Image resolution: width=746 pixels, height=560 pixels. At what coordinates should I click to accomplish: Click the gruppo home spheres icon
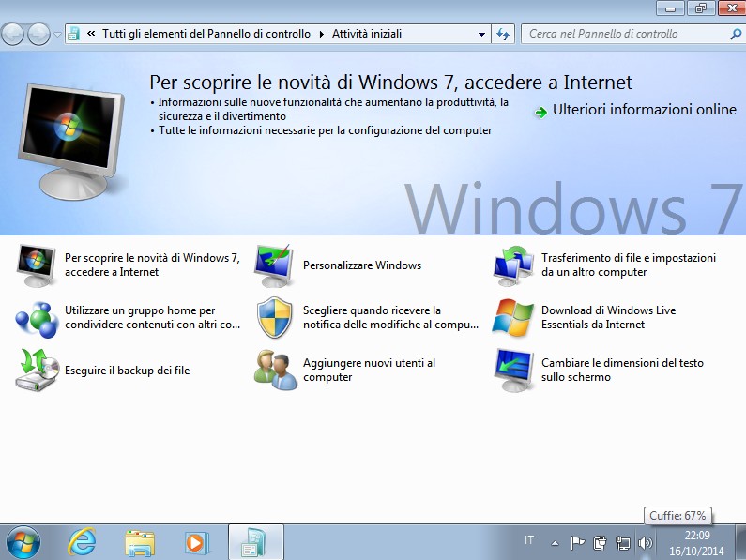37,318
